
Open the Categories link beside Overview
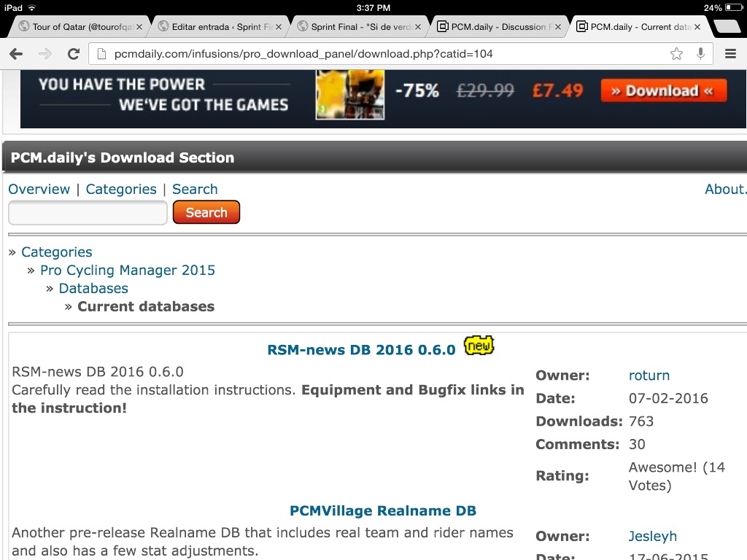121,189
